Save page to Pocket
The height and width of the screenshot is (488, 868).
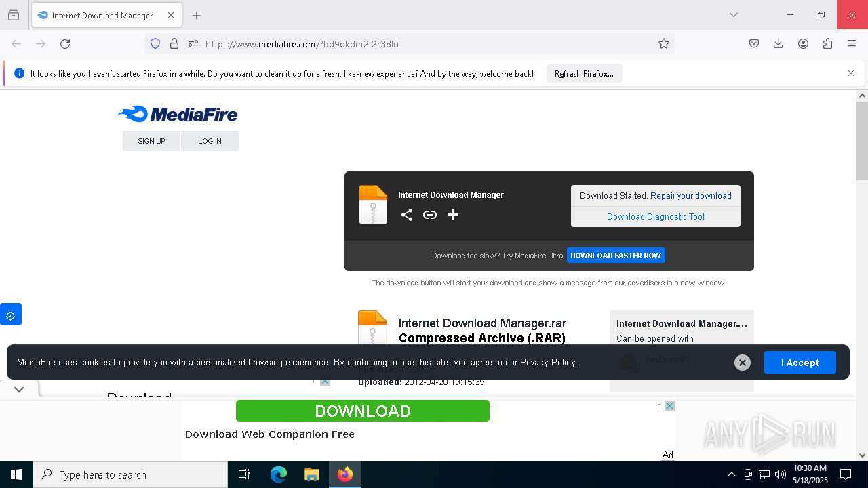click(x=754, y=43)
